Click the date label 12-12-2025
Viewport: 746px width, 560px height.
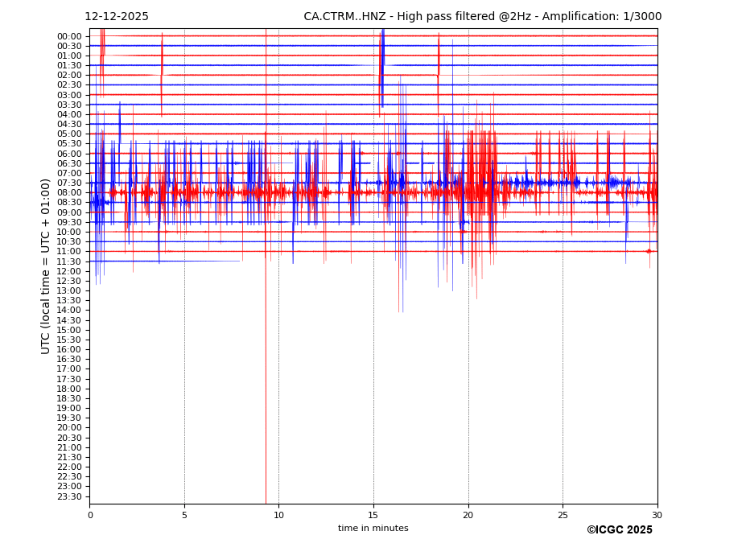pos(117,17)
